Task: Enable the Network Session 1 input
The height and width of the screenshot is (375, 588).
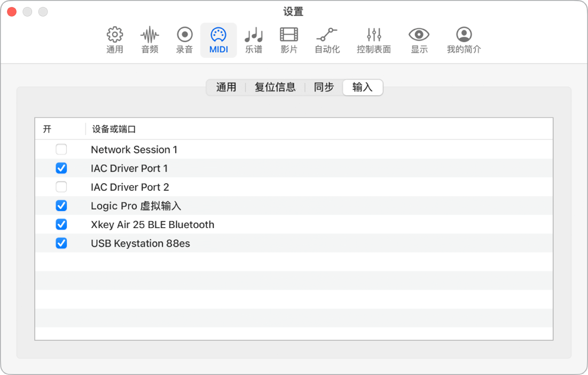Action: 61,150
